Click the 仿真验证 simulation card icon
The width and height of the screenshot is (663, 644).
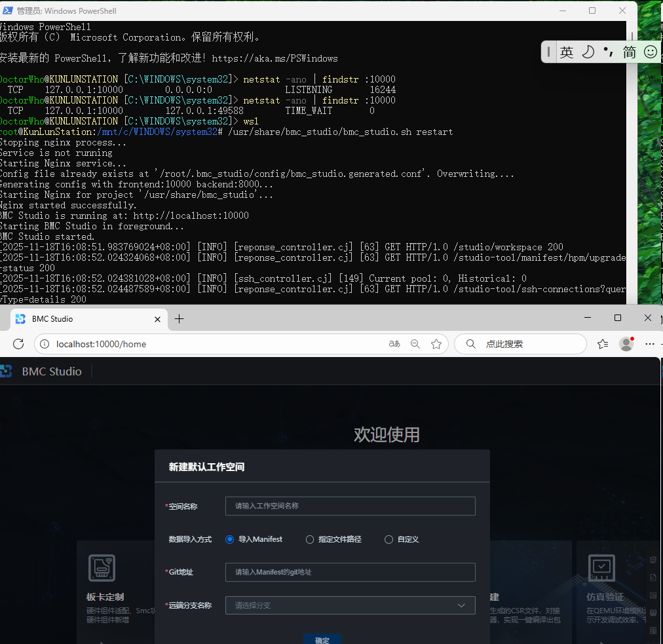(601, 567)
